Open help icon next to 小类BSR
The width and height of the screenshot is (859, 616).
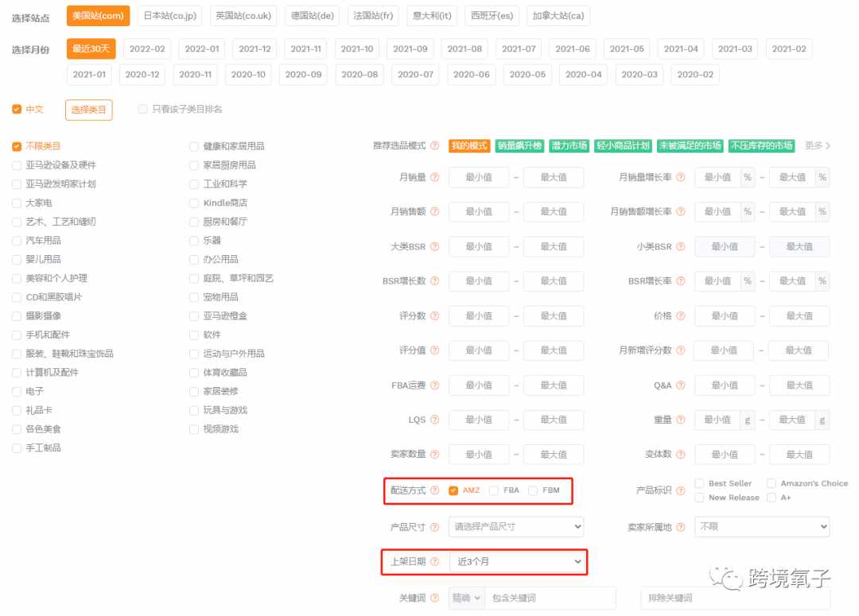pyautogui.click(x=680, y=246)
